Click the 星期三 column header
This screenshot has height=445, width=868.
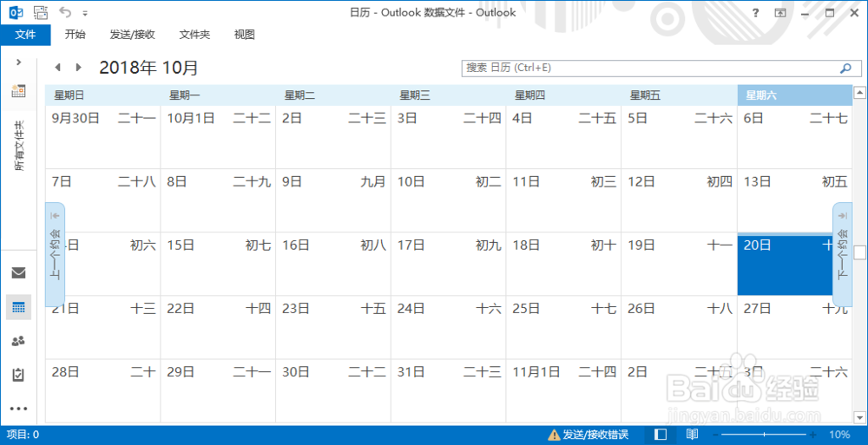tap(449, 95)
